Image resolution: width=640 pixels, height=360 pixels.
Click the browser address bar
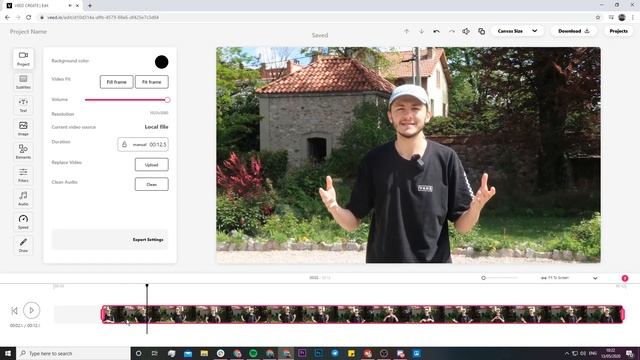[318, 18]
